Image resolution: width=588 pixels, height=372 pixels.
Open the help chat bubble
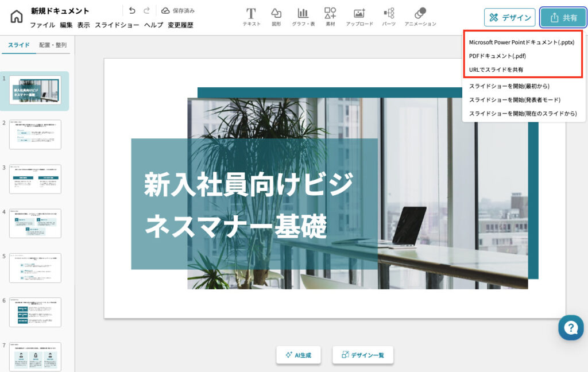[x=571, y=328]
